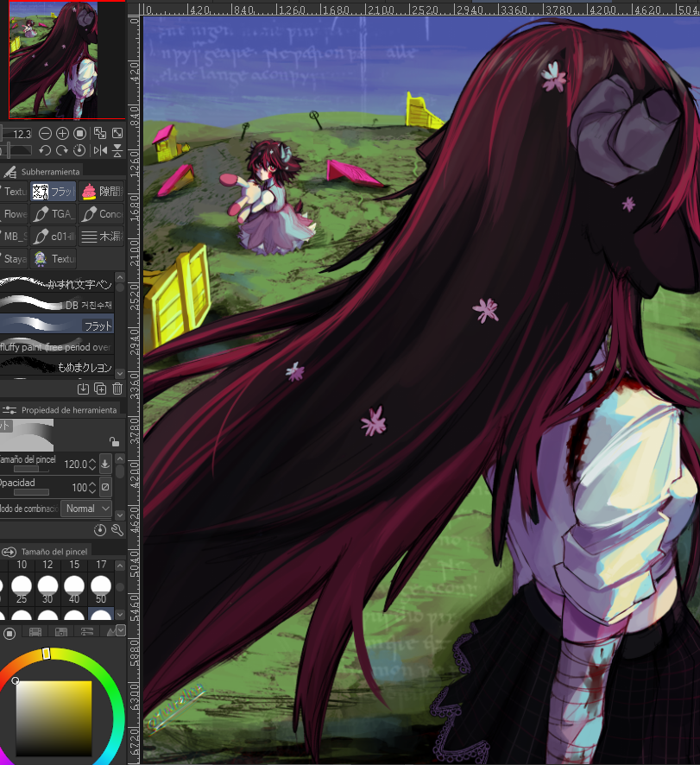700x765 pixels.
Task: Choose the もめまクレヨン brush
Action: [57, 366]
